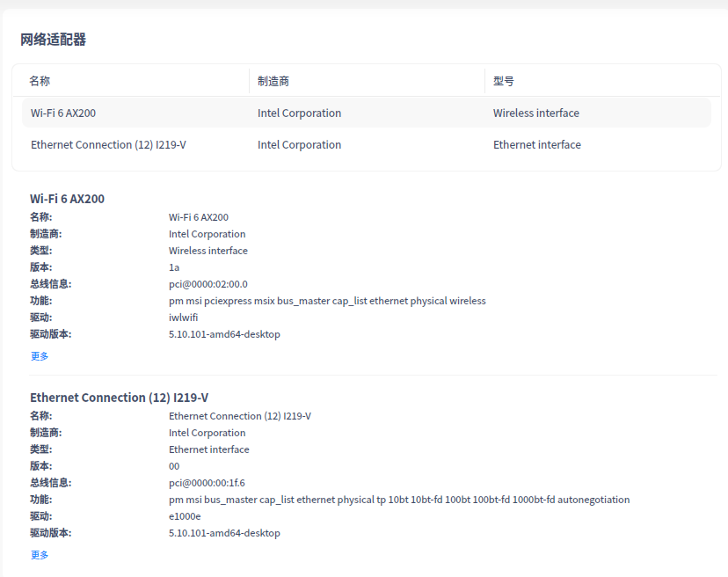Screen dimensions: 728x577
Task: Click the 总线信息 label in Wi-Fi details
Action: 51,284
